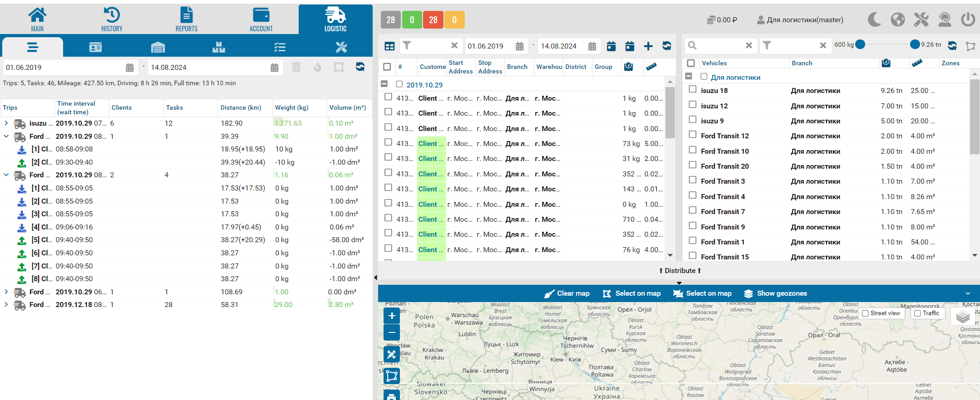Open language selection globe icon
Screen dimensions: 980x400
pyautogui.click(x=897, y=20)
